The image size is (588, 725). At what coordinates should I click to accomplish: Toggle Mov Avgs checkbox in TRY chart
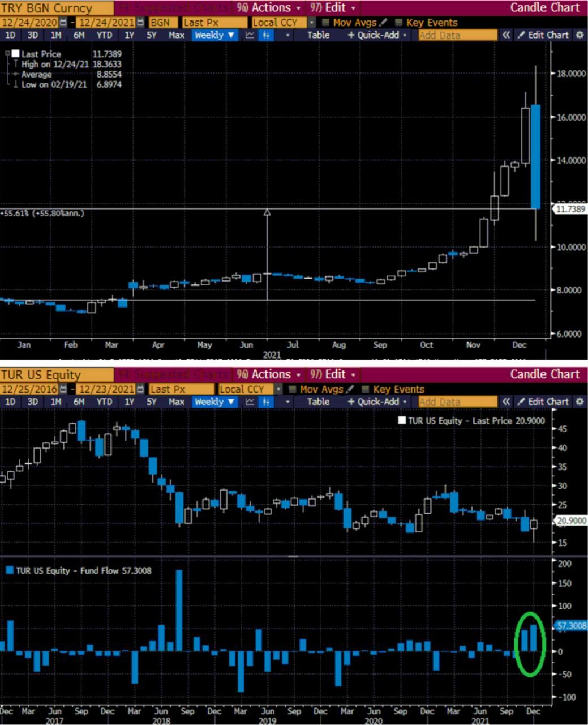pos(325,23)
